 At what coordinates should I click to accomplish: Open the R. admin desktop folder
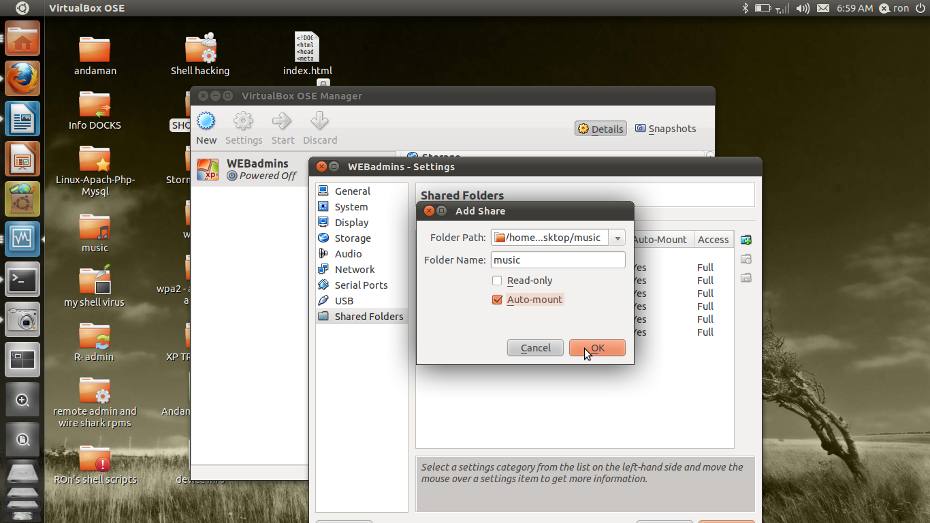95,342
